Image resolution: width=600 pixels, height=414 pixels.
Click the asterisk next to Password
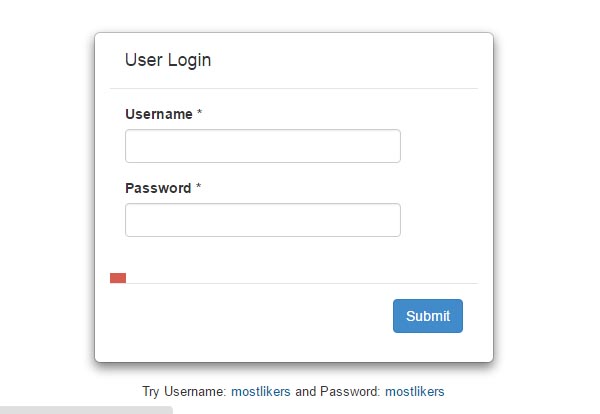[199, 188]
